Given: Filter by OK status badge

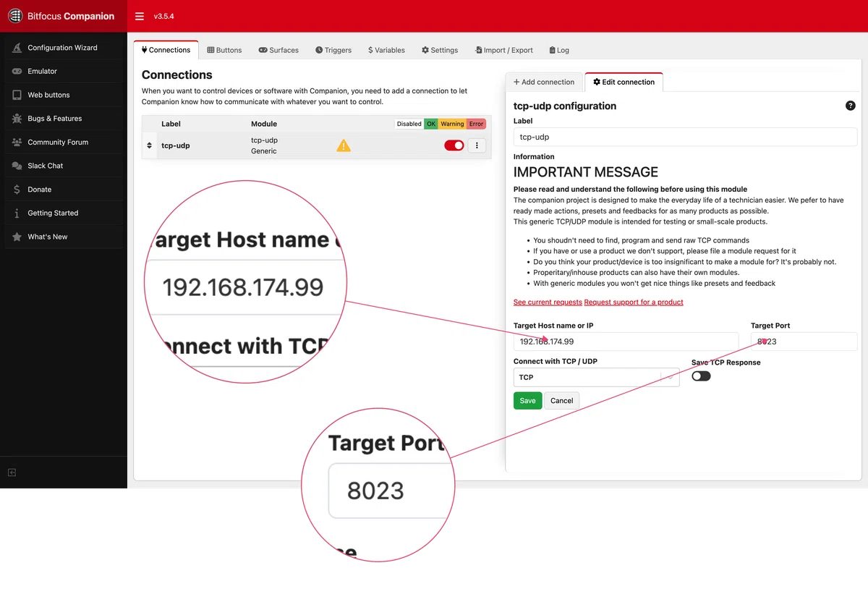Looking at the screenshot, I should (x=431, y=124).
